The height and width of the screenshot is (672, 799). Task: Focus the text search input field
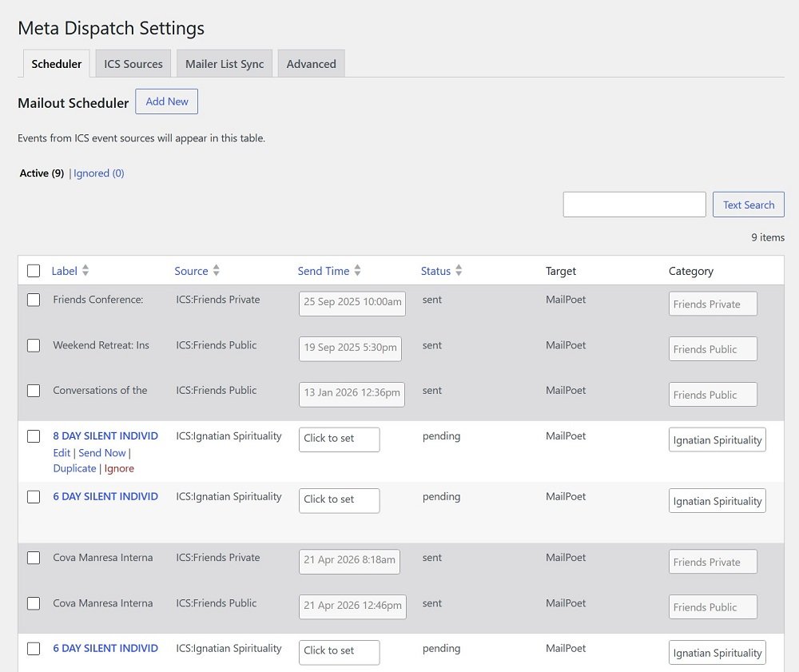click(x=634, y=205)
